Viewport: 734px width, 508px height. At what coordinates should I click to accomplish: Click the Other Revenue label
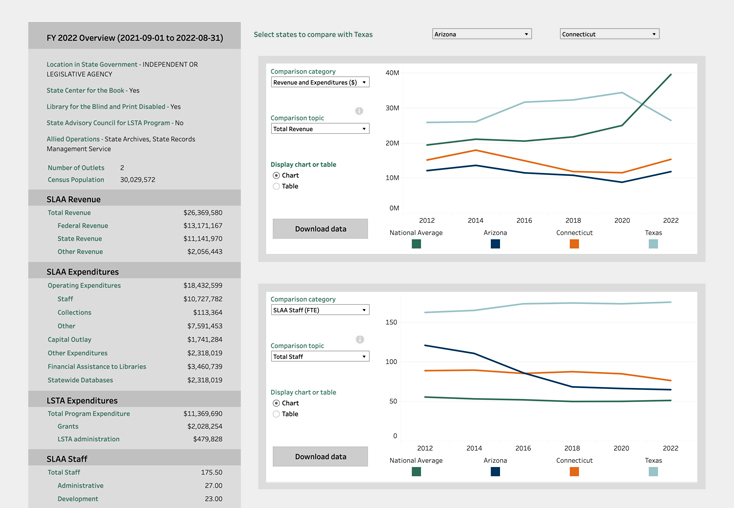(80, 252)
